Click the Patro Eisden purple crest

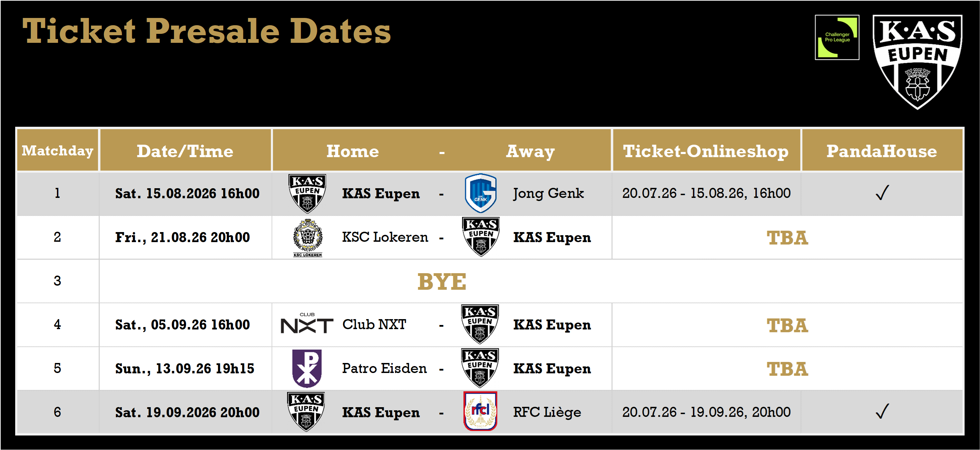[307, 368]
